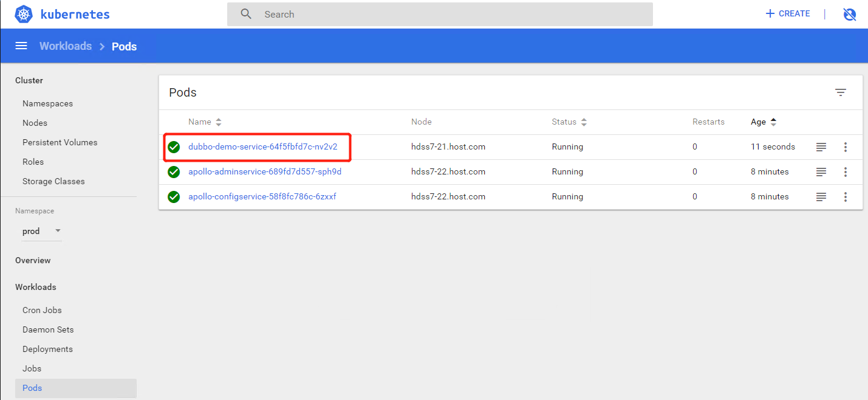Image resolution: width=868 pixels, height=400 pixels.
Task: Click the Kubernetes logo icon
Action: point(24,14)
